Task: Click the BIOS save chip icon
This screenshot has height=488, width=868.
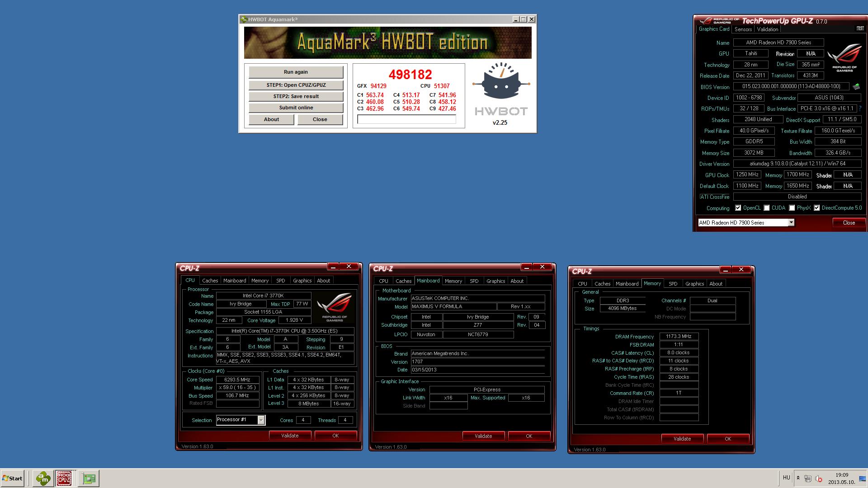Action: (856, 86)
